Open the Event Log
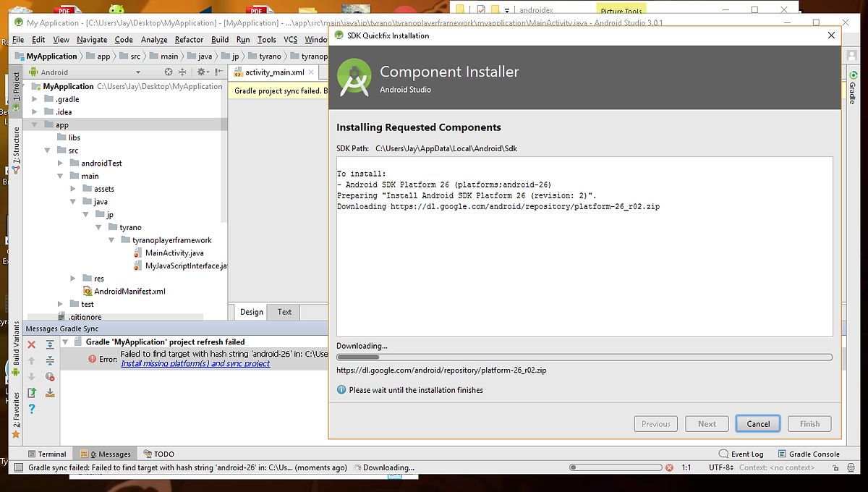Viewport: 868px width, 492px height. 741,454
